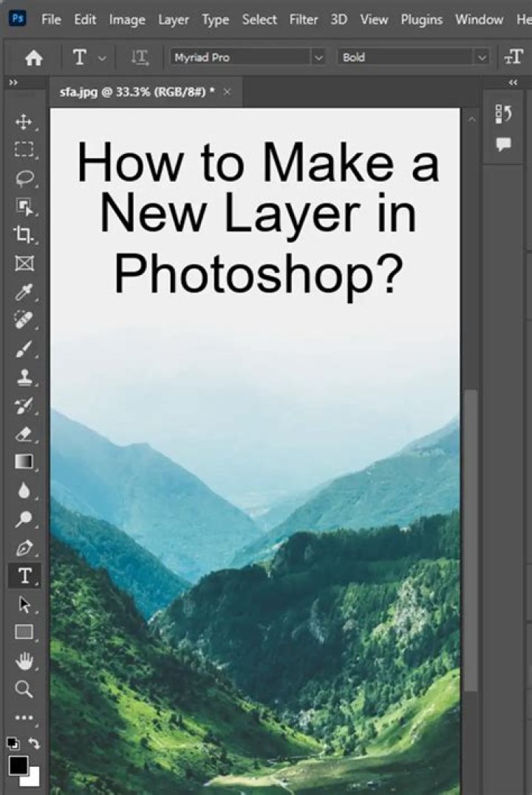Viewport: 532px width, 795px height.
Task: Select the Gradient tool
Action: click(24, 462)
